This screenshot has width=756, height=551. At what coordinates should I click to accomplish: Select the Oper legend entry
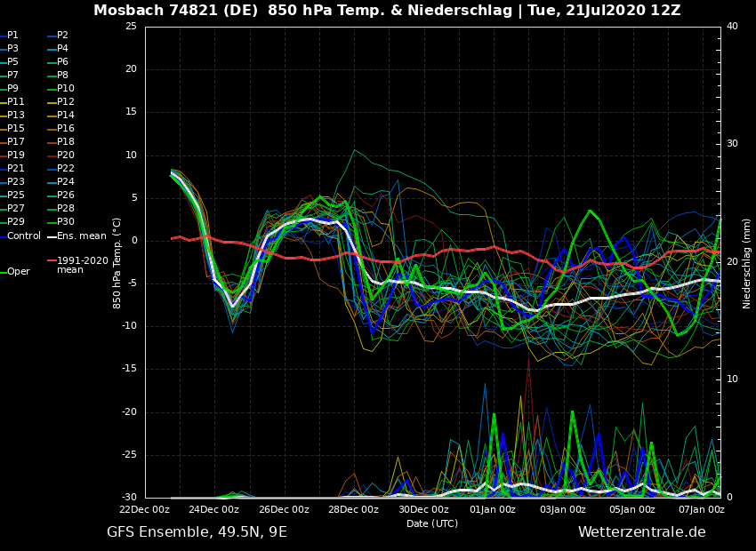pos(18,272)
